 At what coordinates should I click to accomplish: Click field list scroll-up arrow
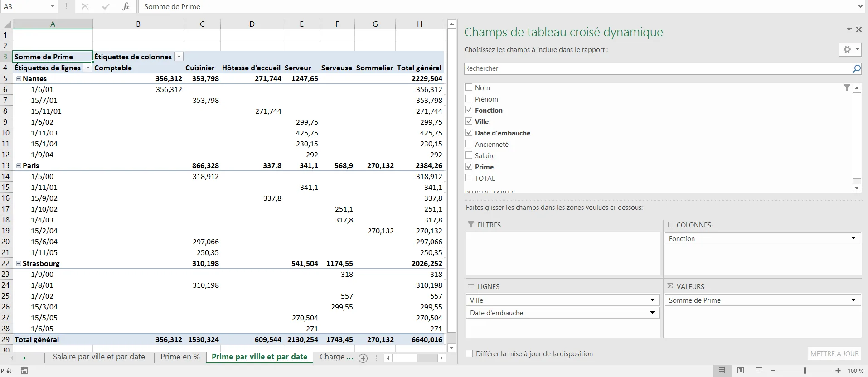[857, 88]
